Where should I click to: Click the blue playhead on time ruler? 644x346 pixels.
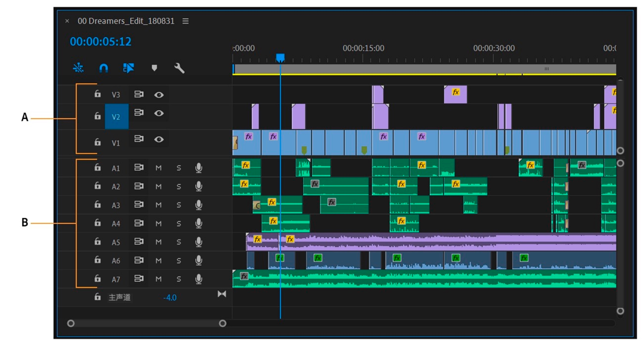pos(280,57)
